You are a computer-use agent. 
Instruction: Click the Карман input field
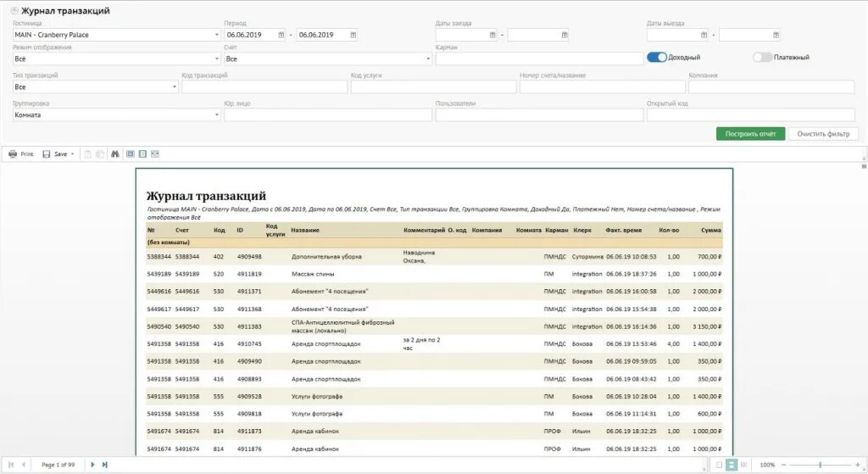click(x=539, y=59)
